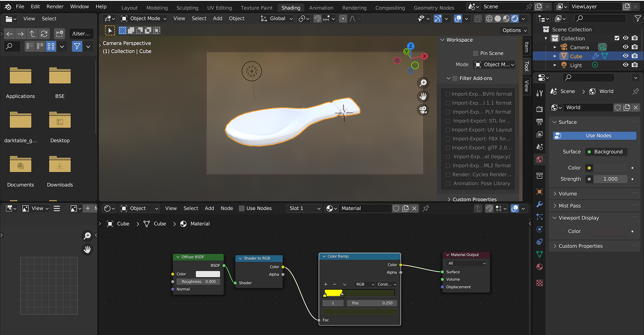
Task: Switch to wireframe viewport shading
Action: tap(489, 19)
